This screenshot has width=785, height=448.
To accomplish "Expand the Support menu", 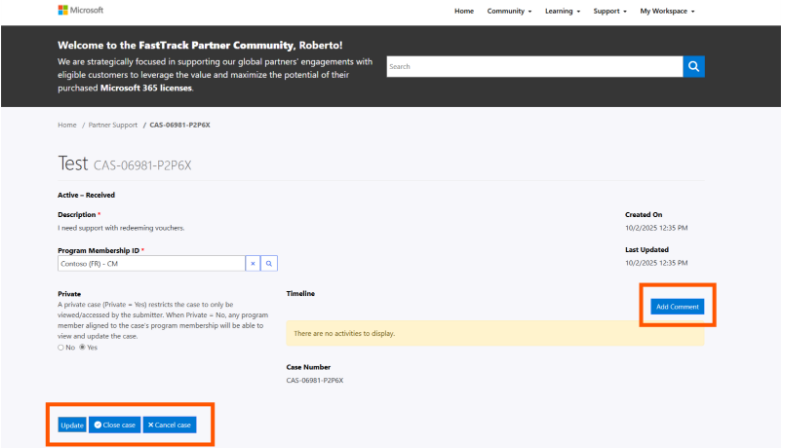I will pos(610,11).
